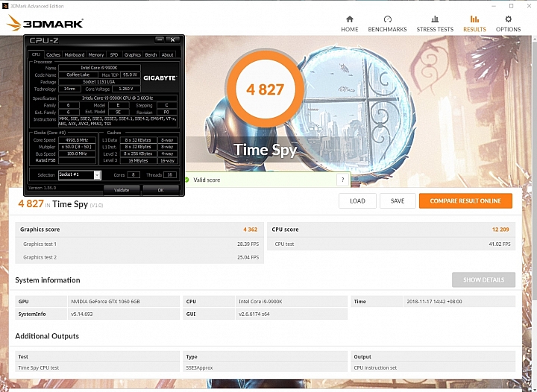The width and height of the screenshot is (537, 392).
Task: Close the CPU-Z window
Action: (172, 40)
